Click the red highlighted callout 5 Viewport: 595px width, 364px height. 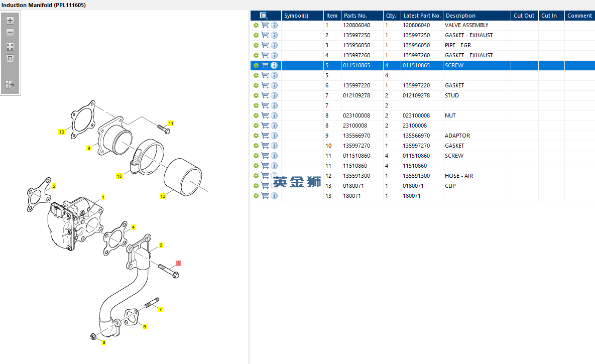click(x=178, y=264)
